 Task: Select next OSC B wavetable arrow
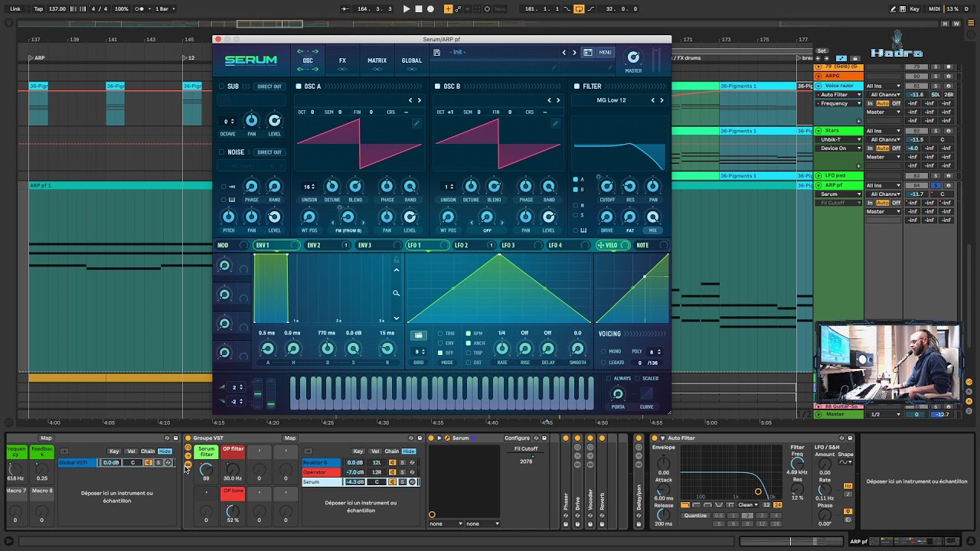[x=557, y=100]
